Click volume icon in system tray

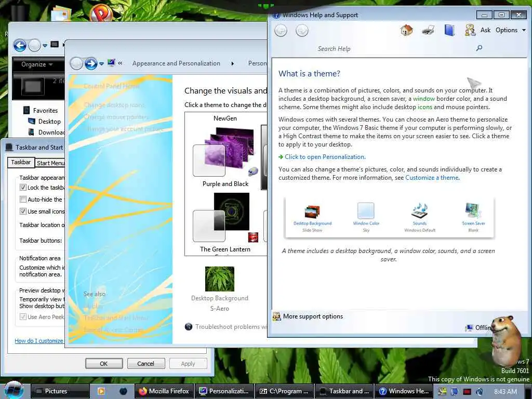(x=480, y=392)
